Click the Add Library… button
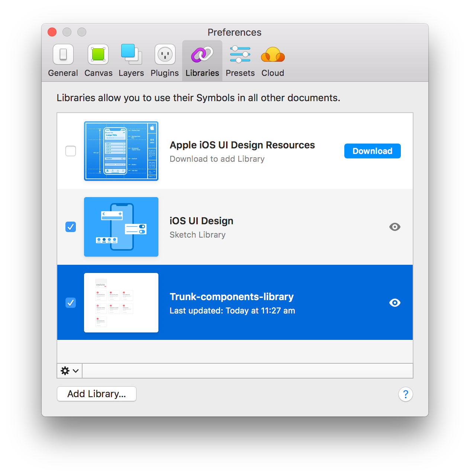The height and width of the screenshot is (476, 470). (97, 394)
